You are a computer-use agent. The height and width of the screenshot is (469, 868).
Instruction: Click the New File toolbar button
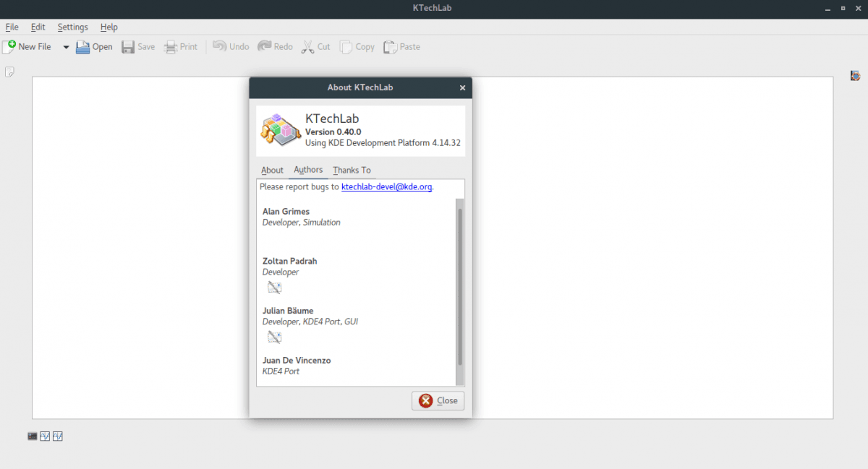27,46
